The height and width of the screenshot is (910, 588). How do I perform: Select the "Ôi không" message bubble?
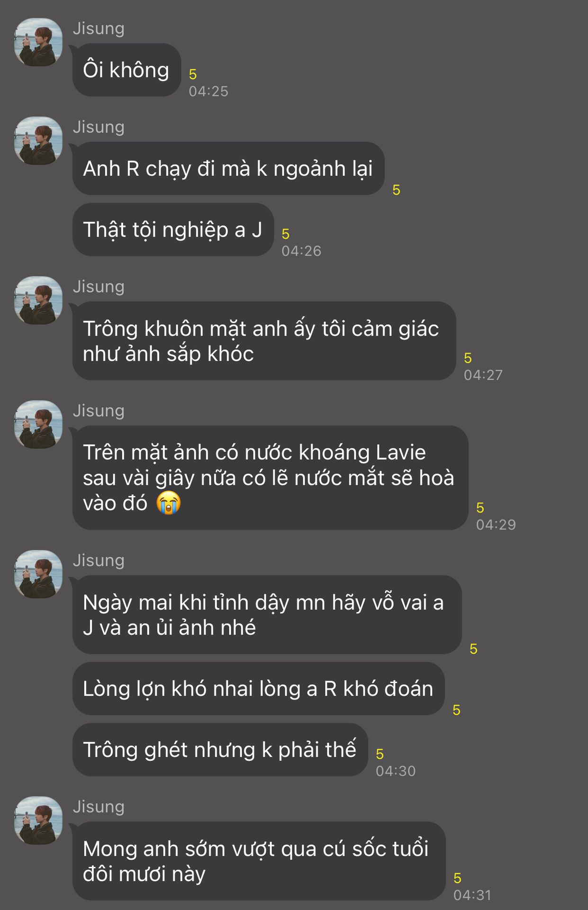coord(127,70)
